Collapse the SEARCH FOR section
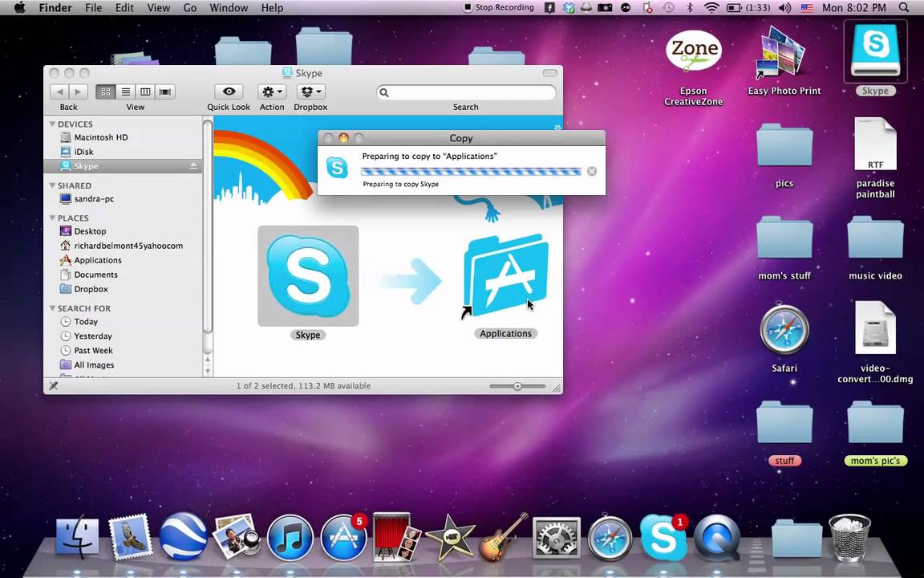The image size is (924, 578). [52, 308]
